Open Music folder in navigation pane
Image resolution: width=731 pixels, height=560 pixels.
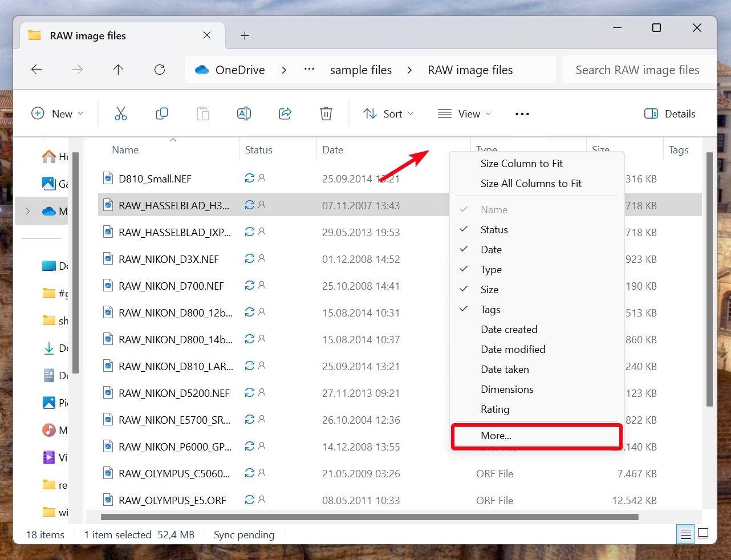[x=54, y=430]
